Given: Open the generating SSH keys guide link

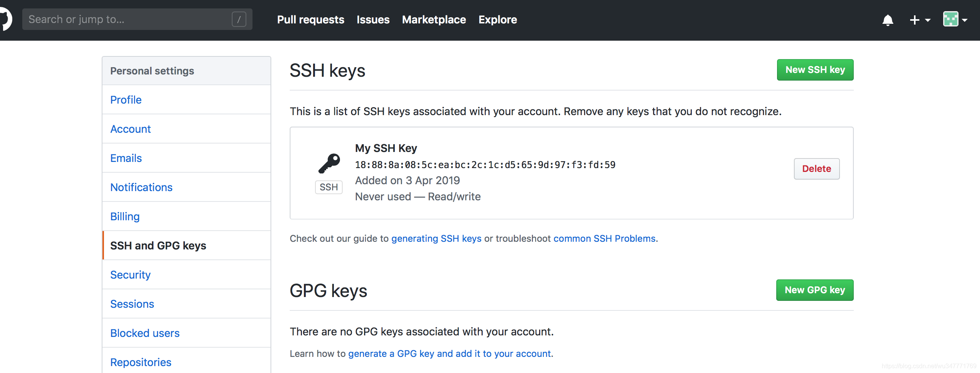Looking at the screenshot, I should pos(436,238).
